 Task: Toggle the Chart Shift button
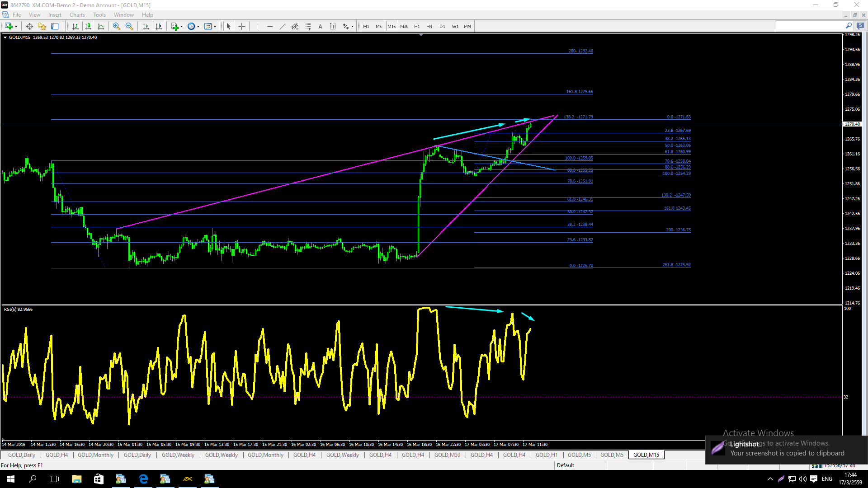click(x=159, y=26)
